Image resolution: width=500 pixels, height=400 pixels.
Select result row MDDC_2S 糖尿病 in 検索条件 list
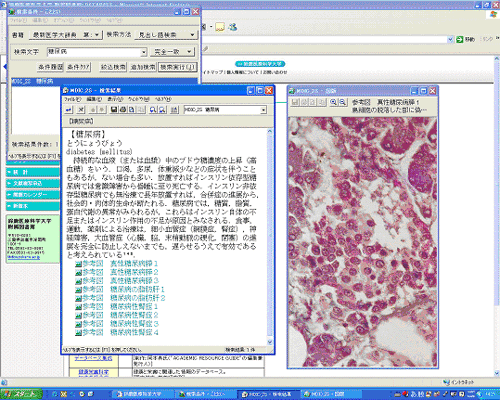105,81
